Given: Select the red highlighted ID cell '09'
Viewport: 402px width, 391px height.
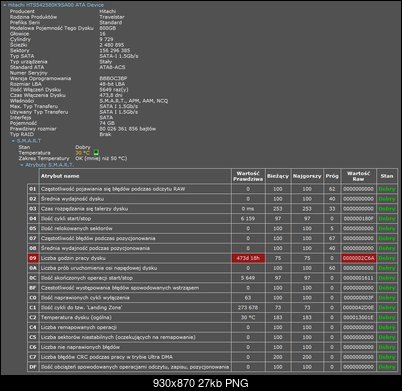Looking at the screenshot, I should coord(33,258).
